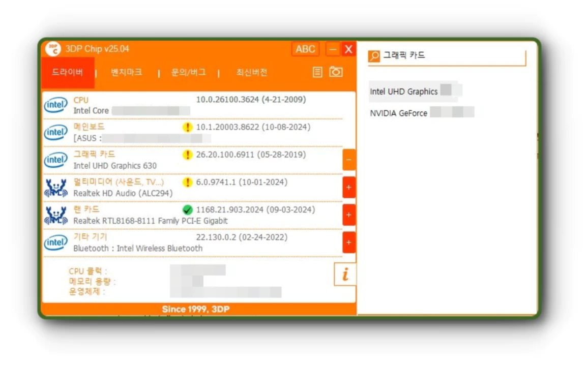Take a screenshot with the camera icon
Screen dimensions: 588x366
point(336,72)
